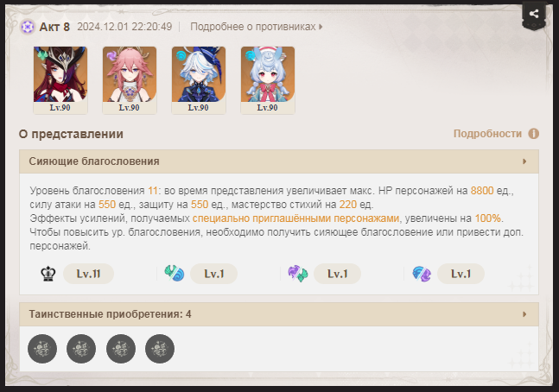This screenshot has height=392, width=559.
Task: Select the pink-haired character portrait
Action: [x=130, y=80]
